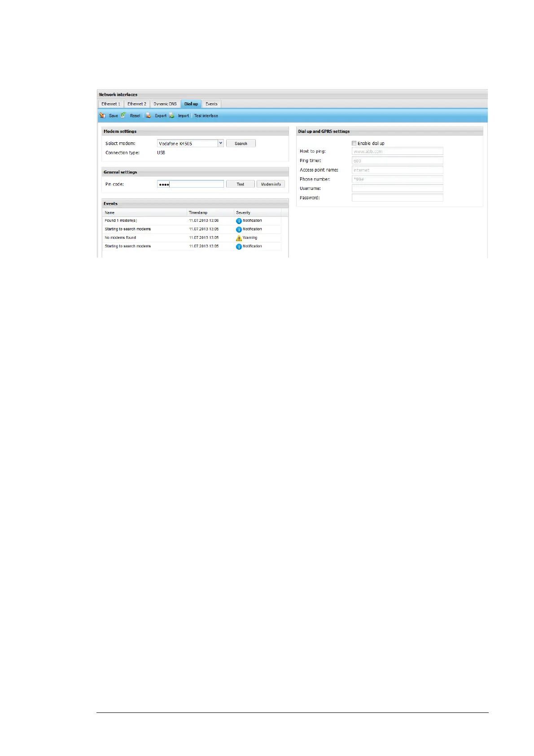
Task: Click the 'Vodafone K4505' modem value
Action: [175, 144]
